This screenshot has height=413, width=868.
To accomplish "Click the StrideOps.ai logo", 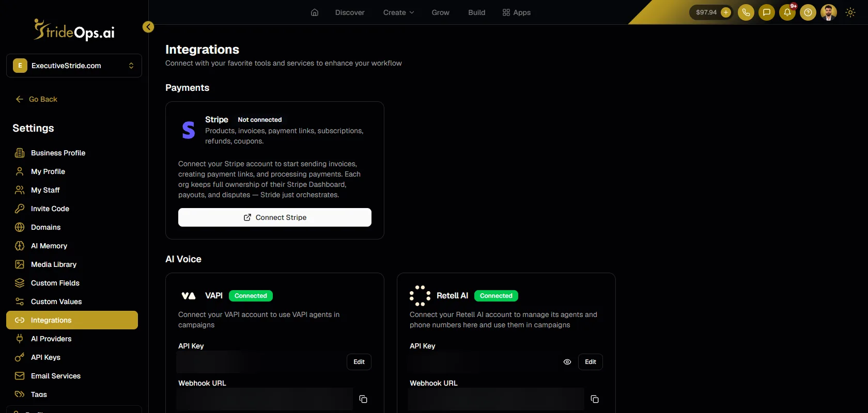I will (x=74, y=30).
